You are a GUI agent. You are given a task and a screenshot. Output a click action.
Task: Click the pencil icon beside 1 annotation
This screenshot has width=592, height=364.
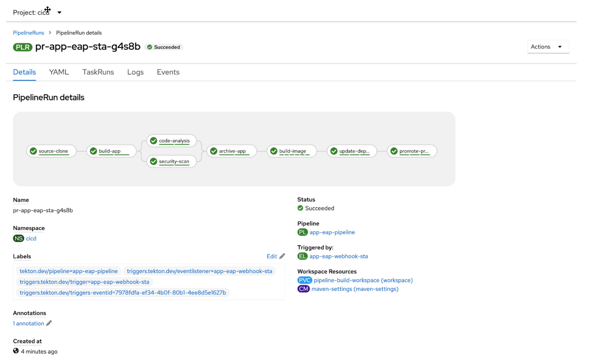point(49,323)
